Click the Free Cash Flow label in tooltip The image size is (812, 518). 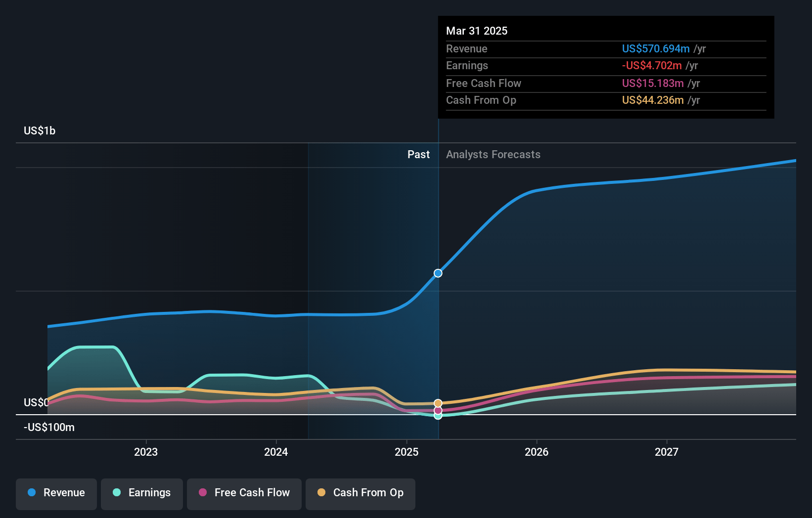pyautogui.click(x=484, y=83)
